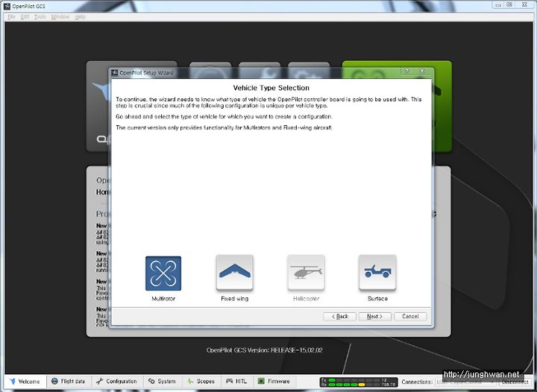Screen dimensions: 537x392
Task: Open the Help menu
Action: (80, 16)
